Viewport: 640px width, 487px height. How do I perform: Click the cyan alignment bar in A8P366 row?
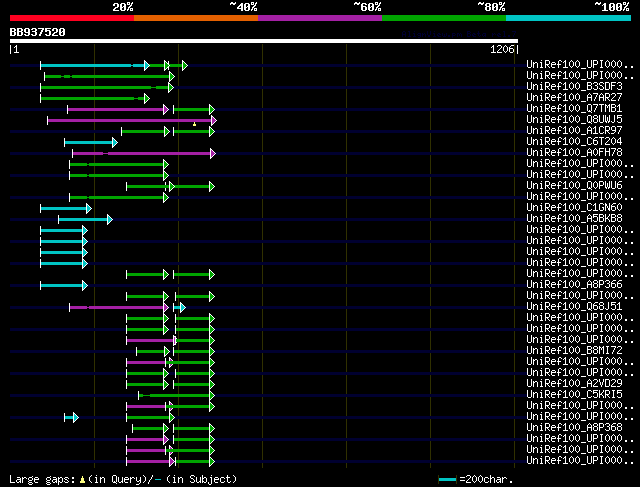pyautogui.click(x=64, y=286)
